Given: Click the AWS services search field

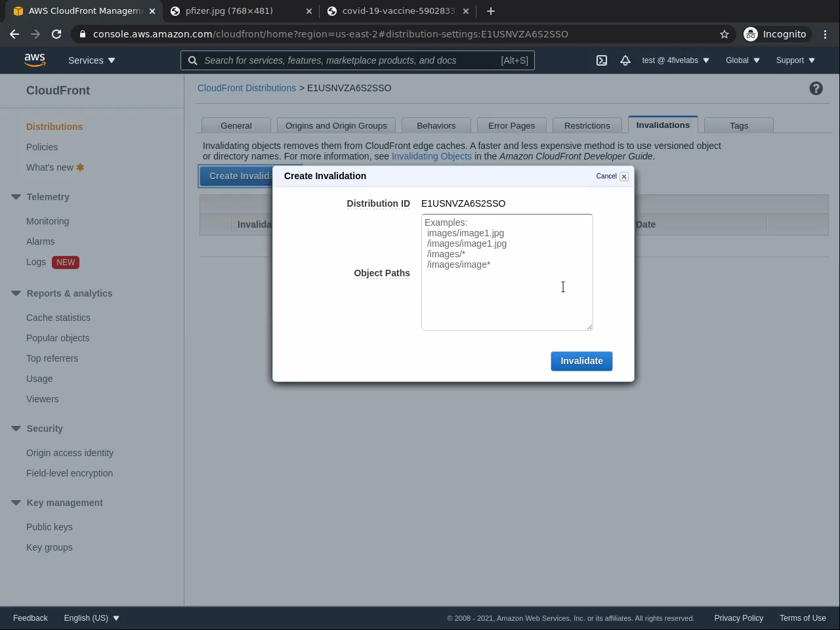Looking at the screenshot, I should 358,60.
